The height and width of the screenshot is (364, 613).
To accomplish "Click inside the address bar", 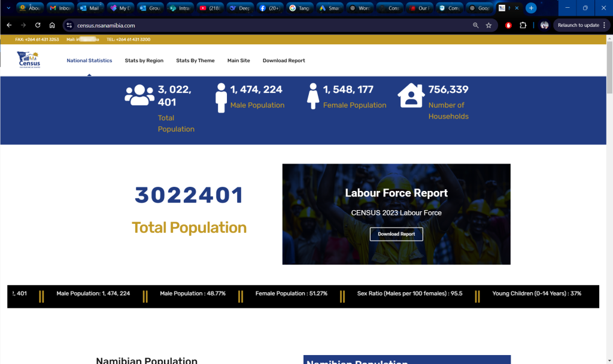I will tap(180, 26).
